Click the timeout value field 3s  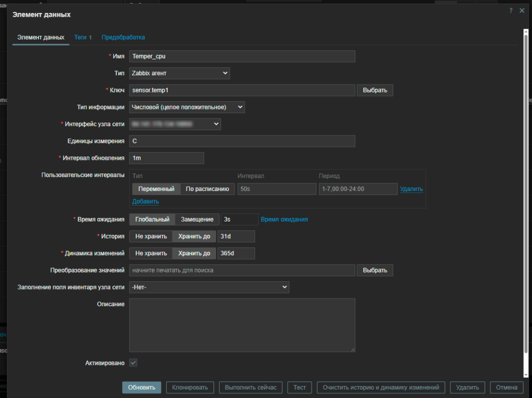(239, 219)
